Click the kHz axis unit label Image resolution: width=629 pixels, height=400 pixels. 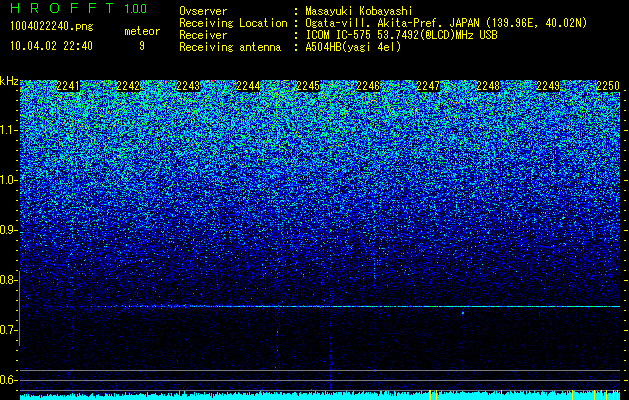click(x=9, y=81)
